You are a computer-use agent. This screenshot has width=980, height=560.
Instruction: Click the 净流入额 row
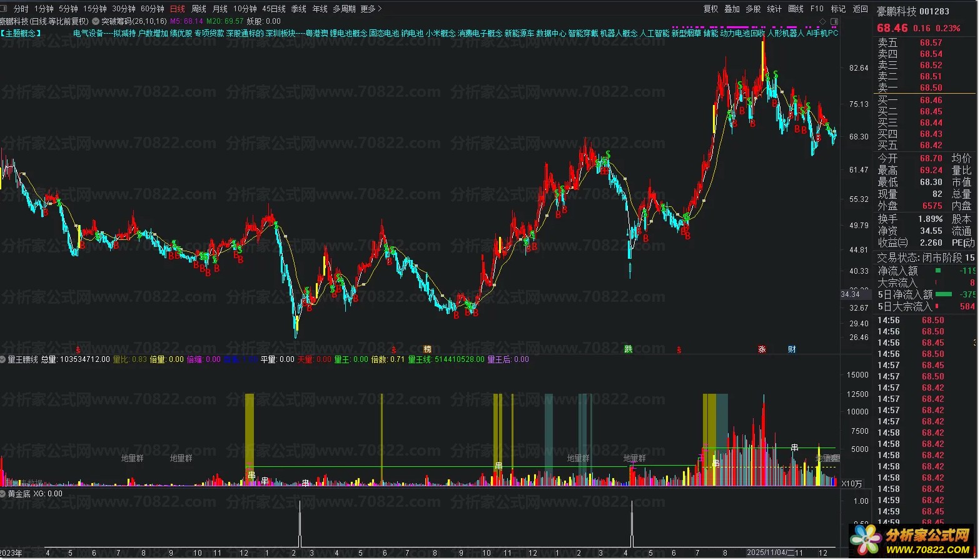[x=926, y=271]
